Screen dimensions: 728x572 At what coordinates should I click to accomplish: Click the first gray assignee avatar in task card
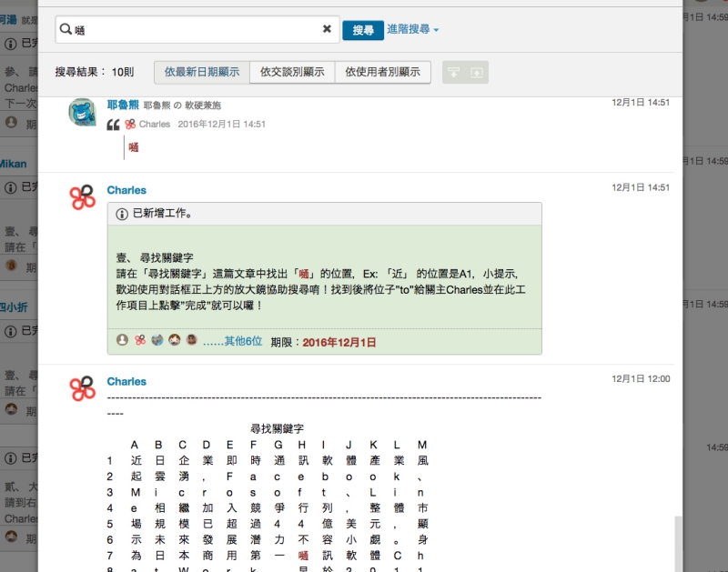[122, 340]
